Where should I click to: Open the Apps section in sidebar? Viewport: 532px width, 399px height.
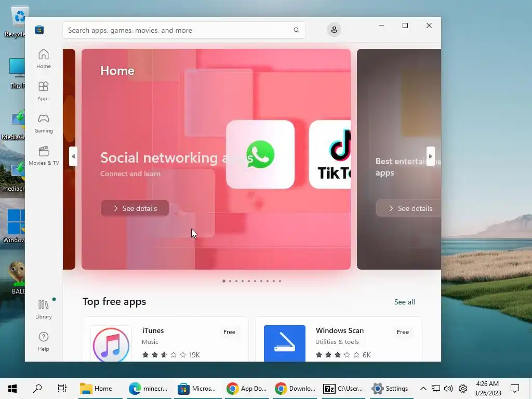[44, 91]
